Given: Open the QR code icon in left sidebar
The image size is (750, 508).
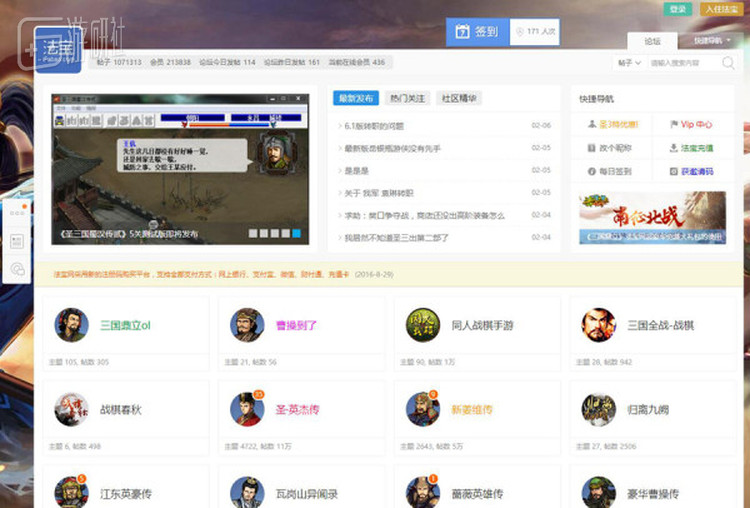Looking at the screenshot, I should click(x=17, y=241).
